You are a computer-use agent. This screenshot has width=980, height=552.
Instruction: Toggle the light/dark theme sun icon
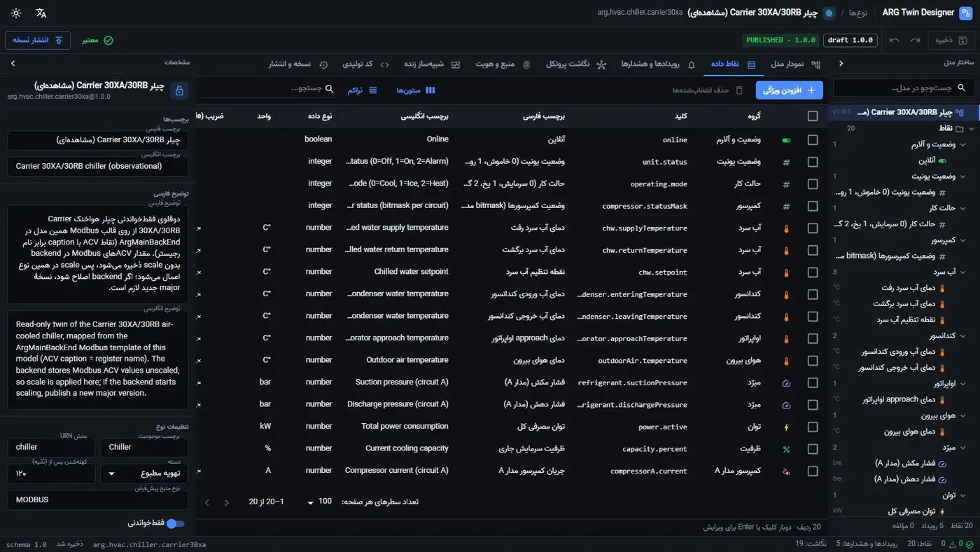(16, 13)
